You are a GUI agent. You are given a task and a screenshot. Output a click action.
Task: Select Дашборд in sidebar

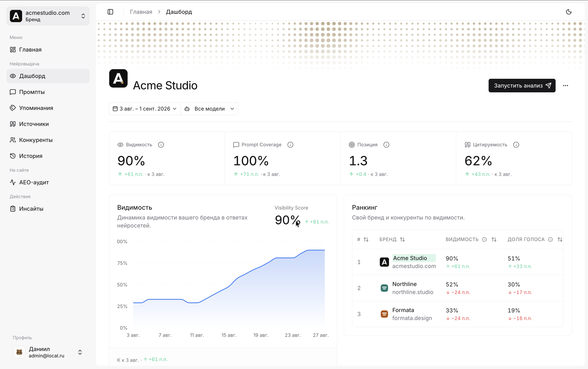pos(48,76)
